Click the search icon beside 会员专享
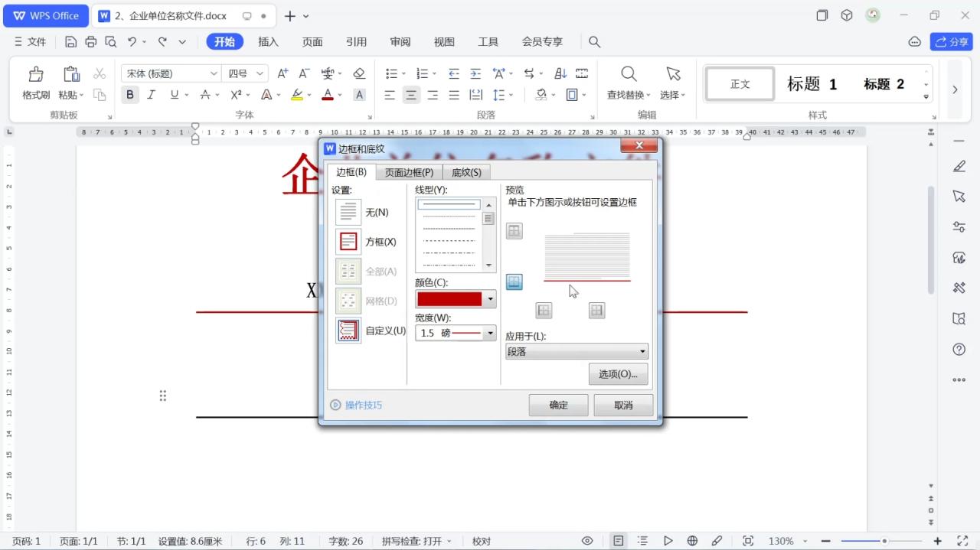The image size is (980, 550). click(594, 41)
